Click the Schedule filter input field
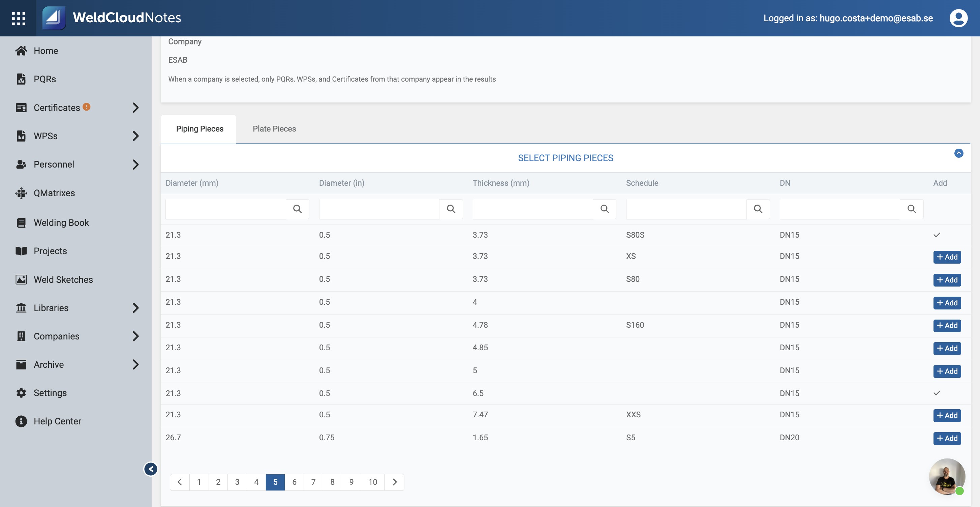The height and width of the screenshot is (507, 980). click(x=686, y=209)
